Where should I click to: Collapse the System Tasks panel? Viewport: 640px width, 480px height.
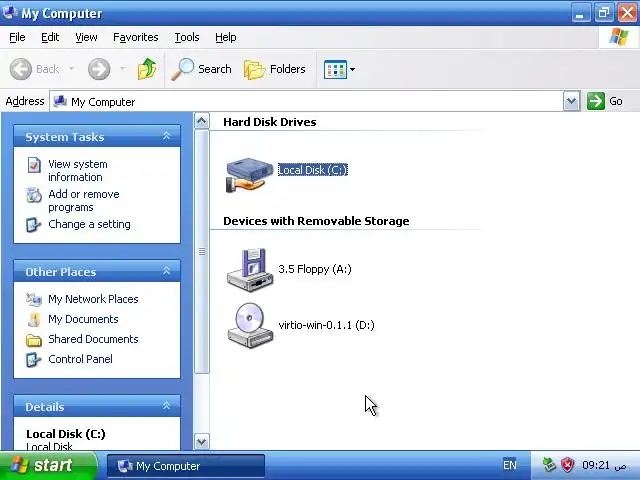167,136
